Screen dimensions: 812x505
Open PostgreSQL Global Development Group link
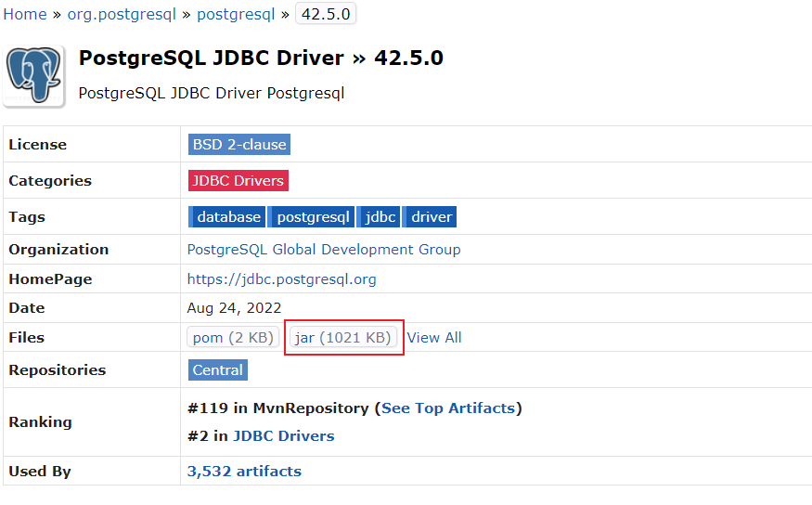click(324, 250)
